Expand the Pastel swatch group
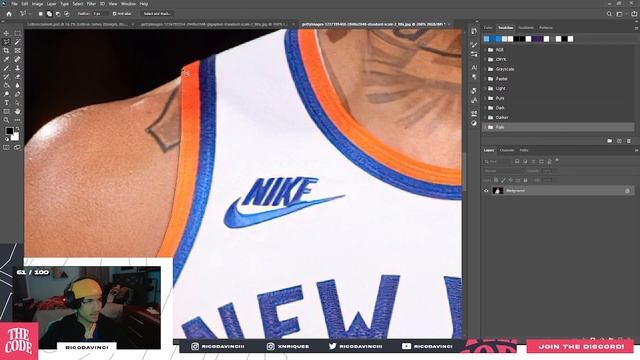Image resolution: width=640 pixels, height=360 pixels. pos(485,79)
